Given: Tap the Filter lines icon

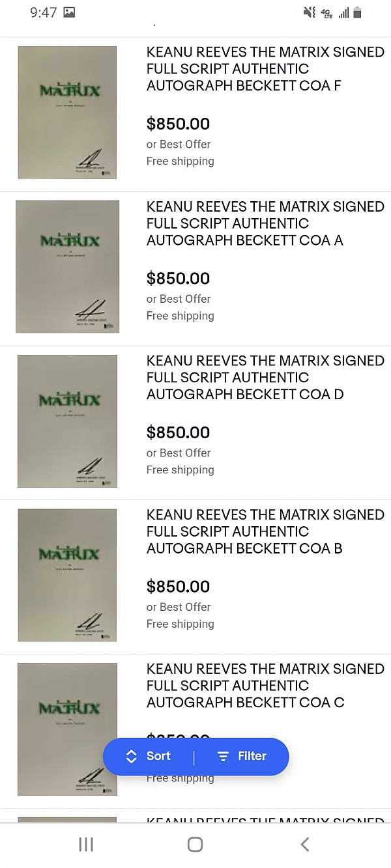Looking at the screenshot, I should [223, 756].
